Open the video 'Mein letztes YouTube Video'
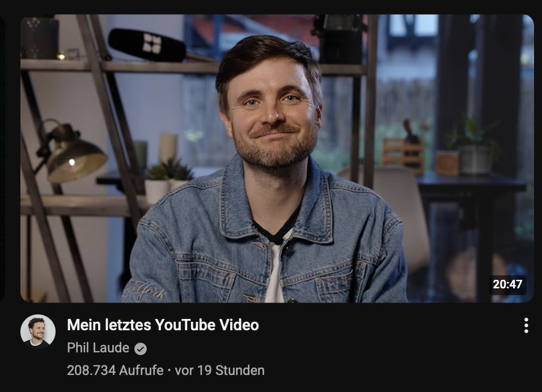542x392 pixels. click(x=163, y=325)
